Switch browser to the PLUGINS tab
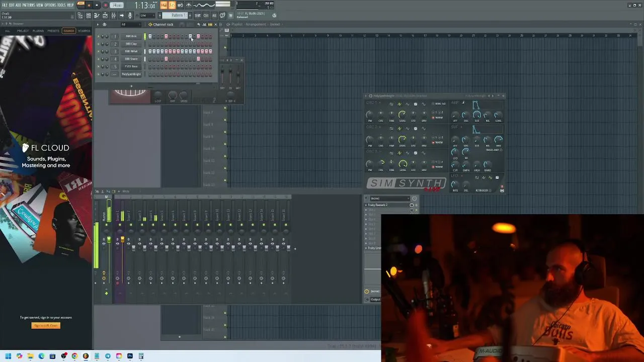This screenshot has width=644, height=362. 38,31
